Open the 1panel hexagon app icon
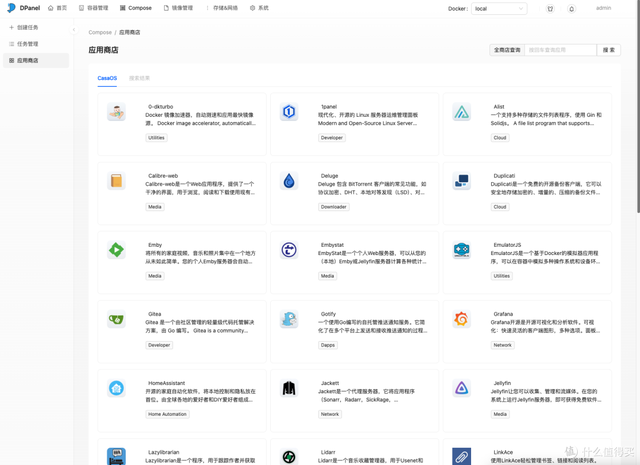Image resolution: width=640 pixels, height=465 pixels. click(x=289, y=112)
